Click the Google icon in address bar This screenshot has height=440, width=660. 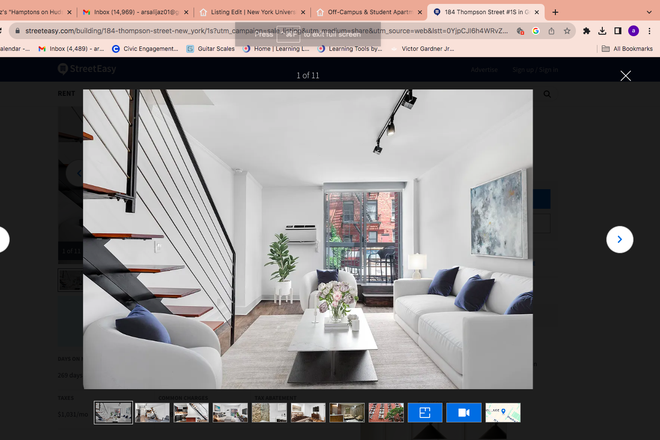536,31
